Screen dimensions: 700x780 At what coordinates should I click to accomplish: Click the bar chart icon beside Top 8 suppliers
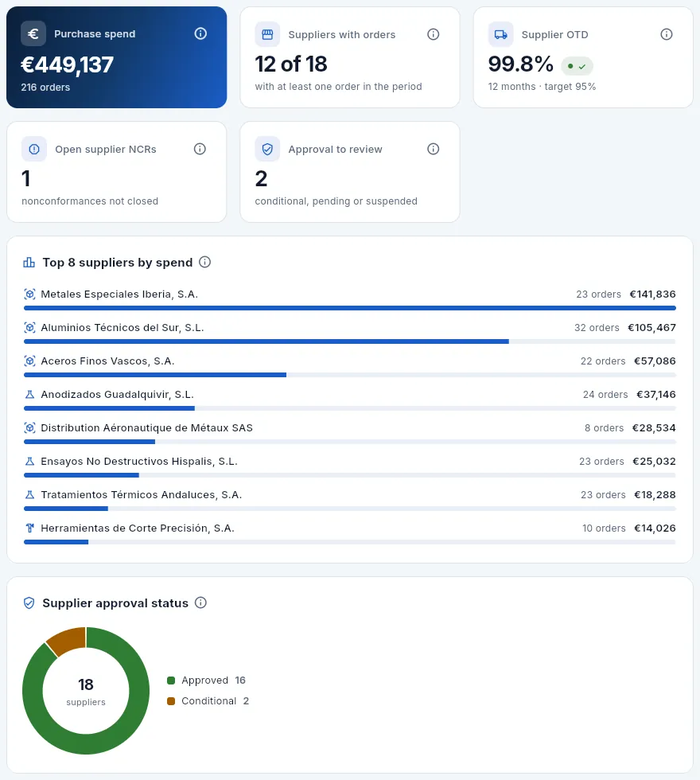coord(29,262)
